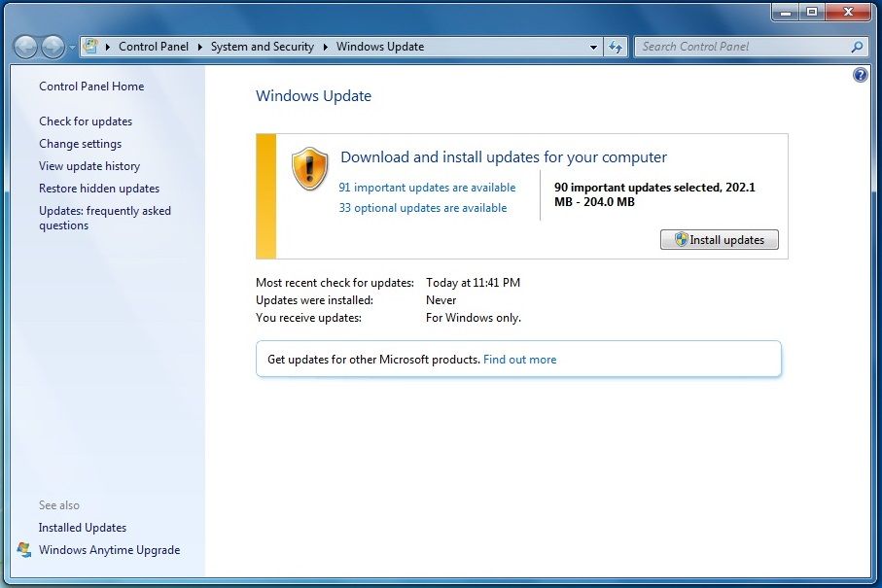Open the address bar history dropdown
This screenshot has height=588, width=882.
coord(594,47)
